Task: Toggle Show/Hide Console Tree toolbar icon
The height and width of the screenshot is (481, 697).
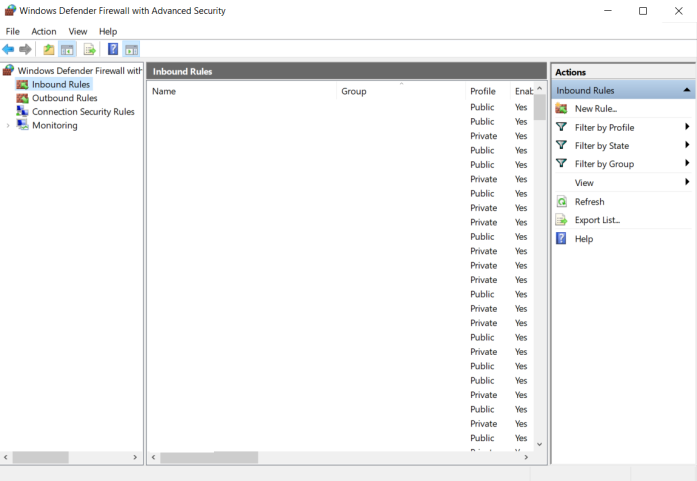Action: tap(67, 49)
